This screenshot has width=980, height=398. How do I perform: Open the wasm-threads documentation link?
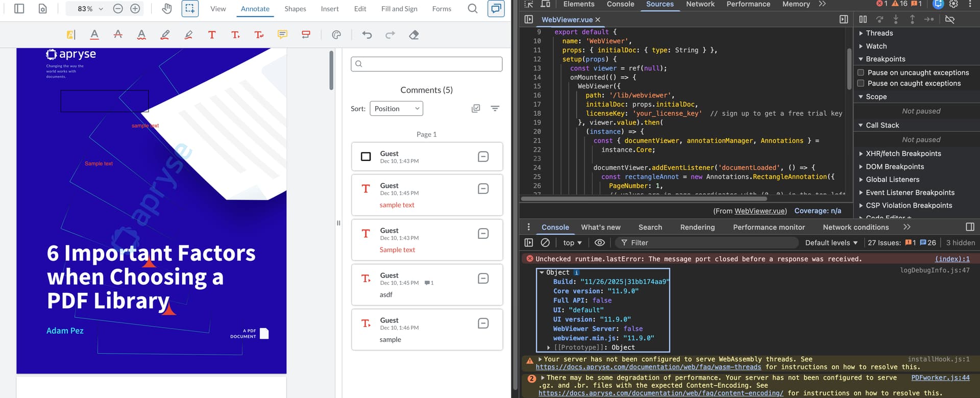(x=648, y=367)
